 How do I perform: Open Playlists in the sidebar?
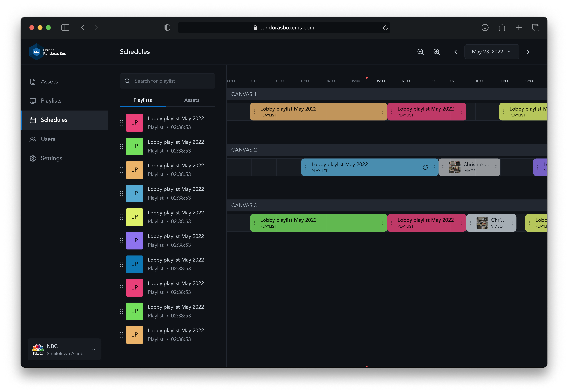pyautogui.click(x=51, y=101)
